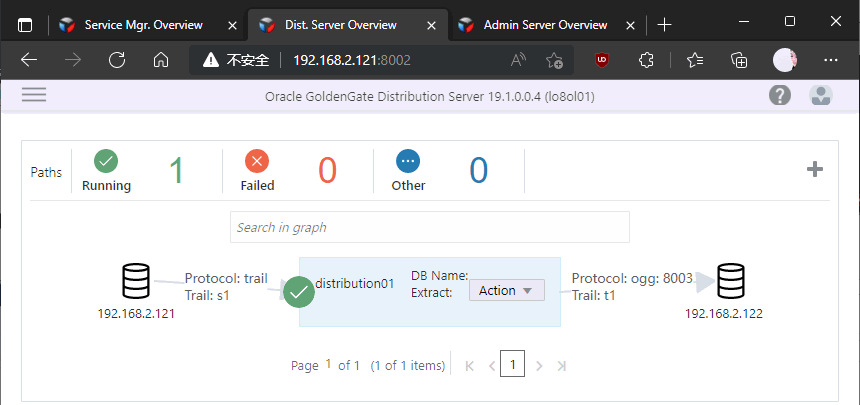The height and width of the screenshot is (405, 860).
Task: Click the help question mark icon
Action: point(780,95)
